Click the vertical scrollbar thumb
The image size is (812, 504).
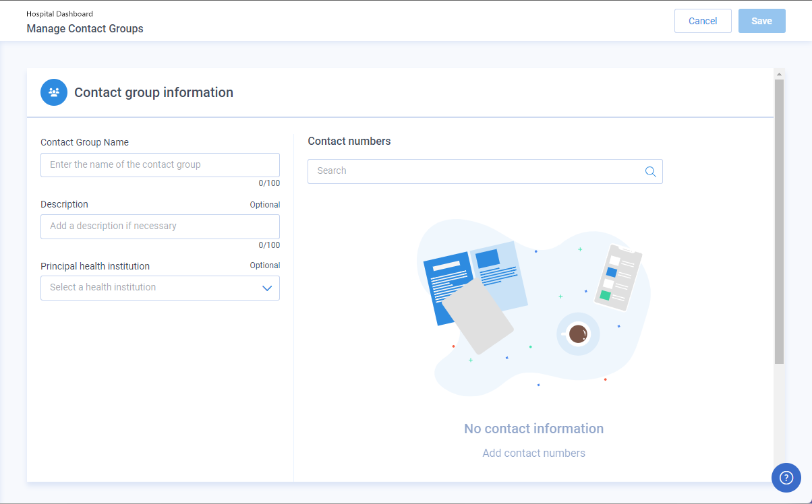click(x=779, y=222)
